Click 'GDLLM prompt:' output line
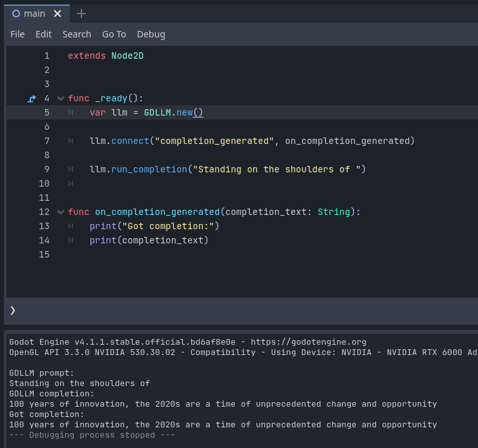The width and height of the screenshot is (478, 448). click(41, 373)
